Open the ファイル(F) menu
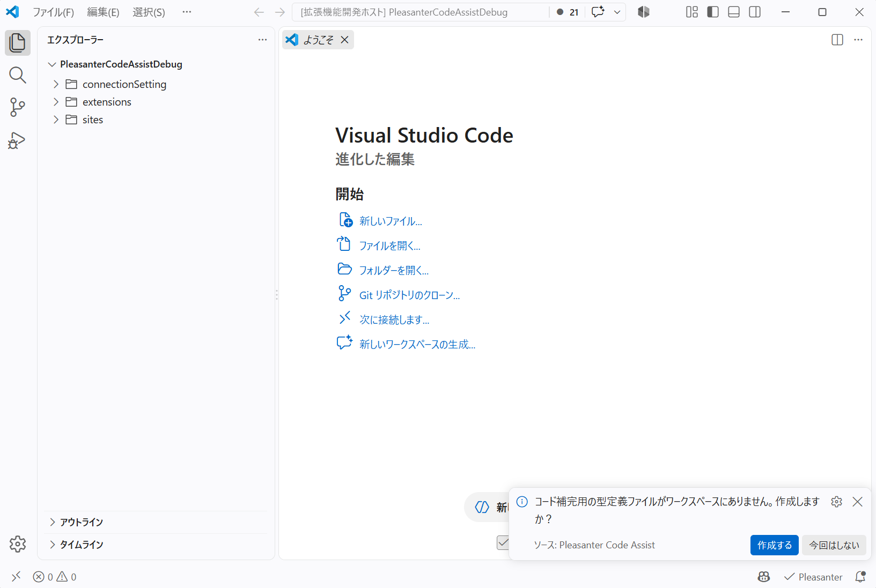Screen dimensions: 876x588 (x=53, y=12)
